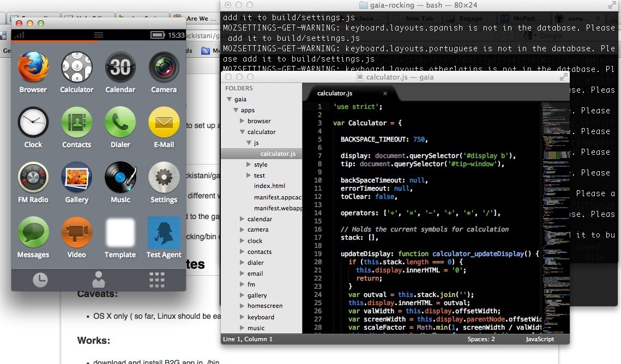Launch the Calculator app icon

tap(77, 67)
